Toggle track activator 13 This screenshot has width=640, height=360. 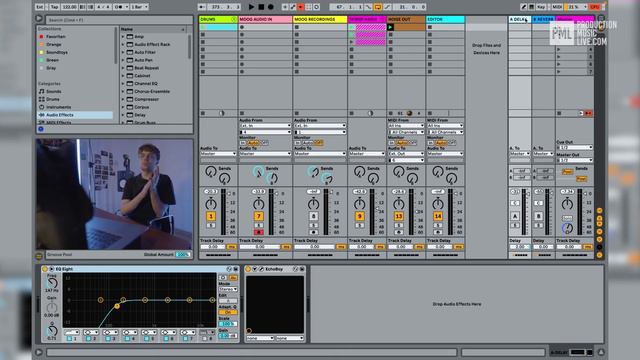click(398, 216)
